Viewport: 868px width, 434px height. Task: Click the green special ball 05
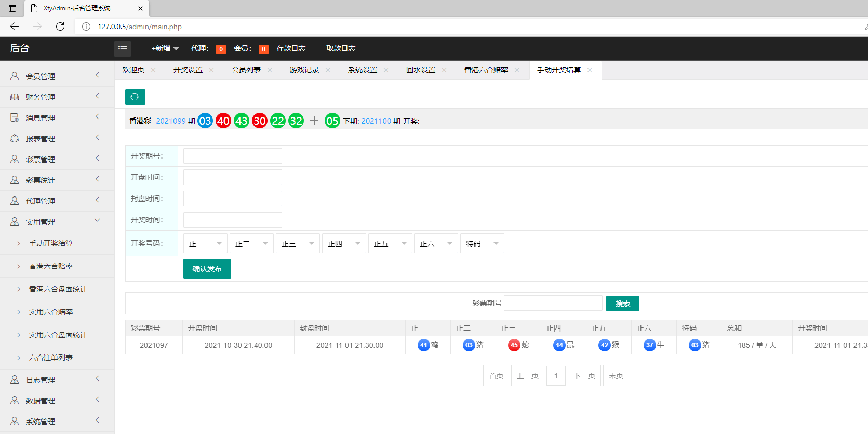[x=332, y=121]
